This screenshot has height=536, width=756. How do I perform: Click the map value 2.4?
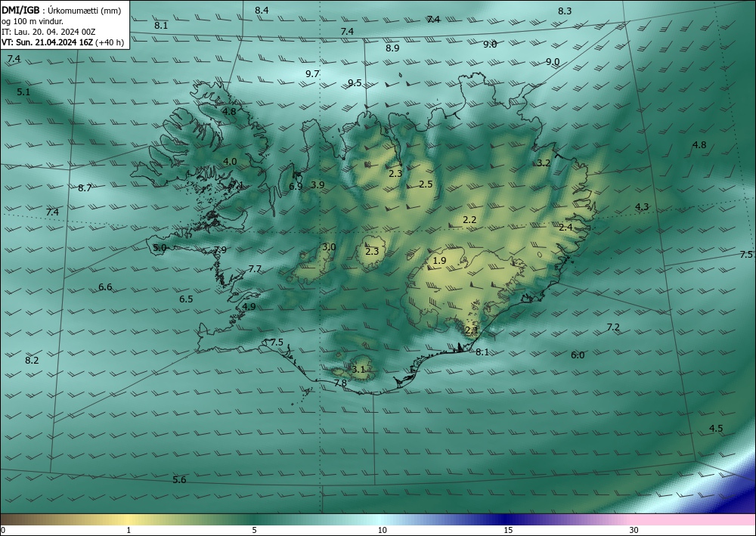click(565, 227)
